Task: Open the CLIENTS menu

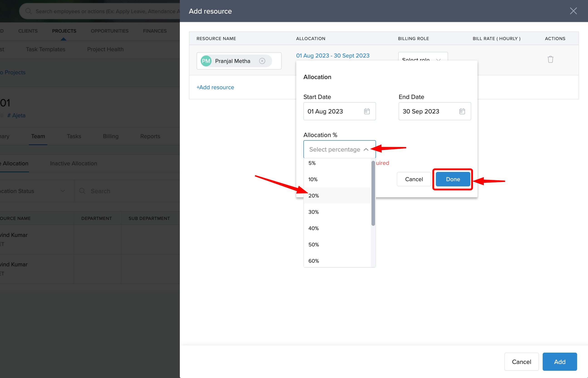Action: pos(28,31)
